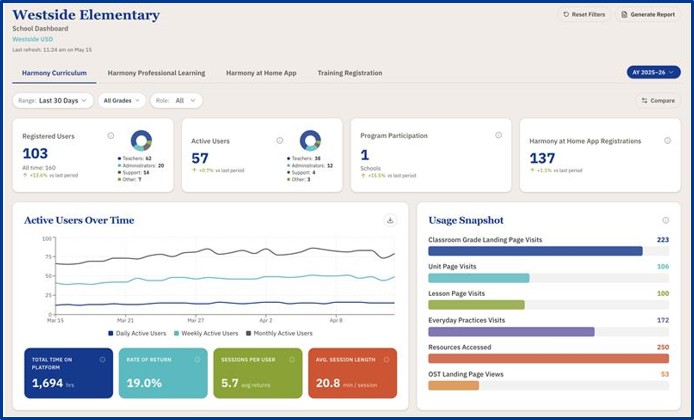This screenshot has width=694, height=420.
Task: Click the Everyday Practices Visits value 172
Action: pos(663,320)
